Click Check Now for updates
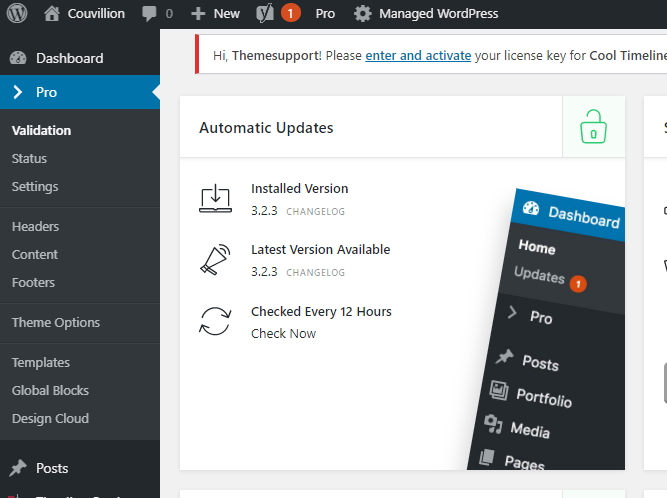 283,334
